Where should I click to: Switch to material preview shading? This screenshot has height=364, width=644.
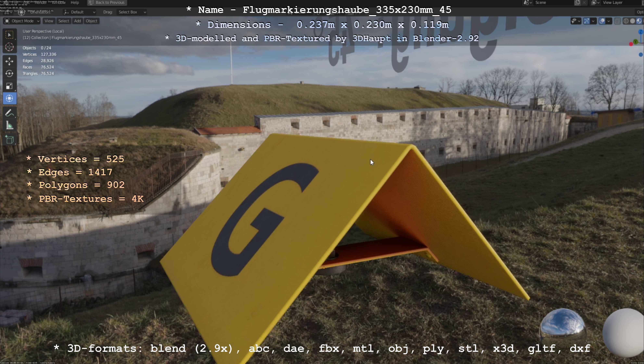[x=639, y=21]
